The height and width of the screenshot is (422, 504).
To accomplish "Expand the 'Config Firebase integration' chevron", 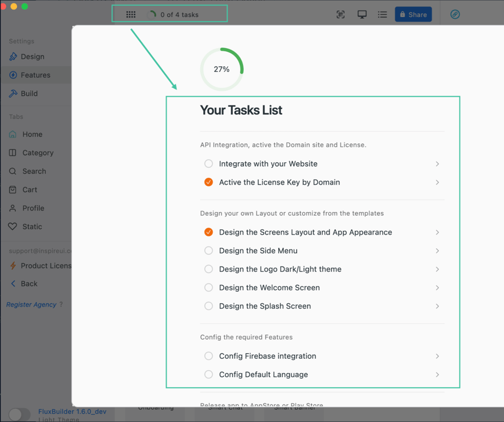I will coord(437,357).
